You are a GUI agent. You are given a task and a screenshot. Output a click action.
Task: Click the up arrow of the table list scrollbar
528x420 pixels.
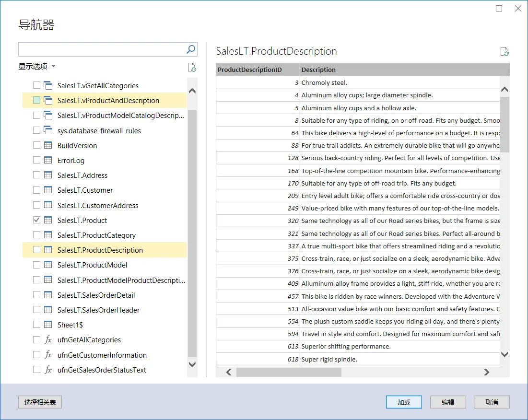click(192, 91)
